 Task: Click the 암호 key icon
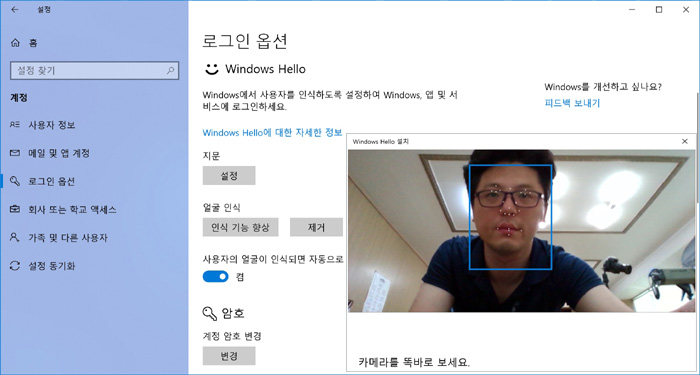click(210, 313)
